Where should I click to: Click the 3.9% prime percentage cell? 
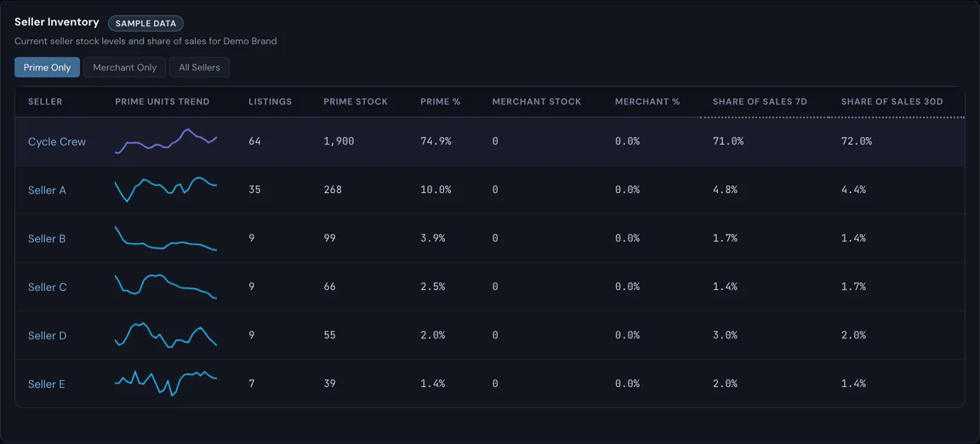(433, 238)
